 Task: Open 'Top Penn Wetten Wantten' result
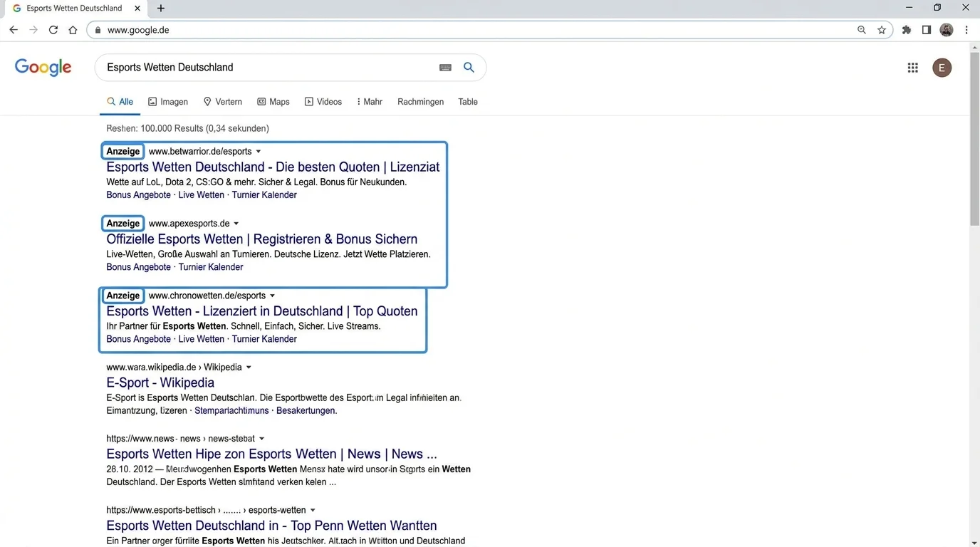tap(271, 526)
